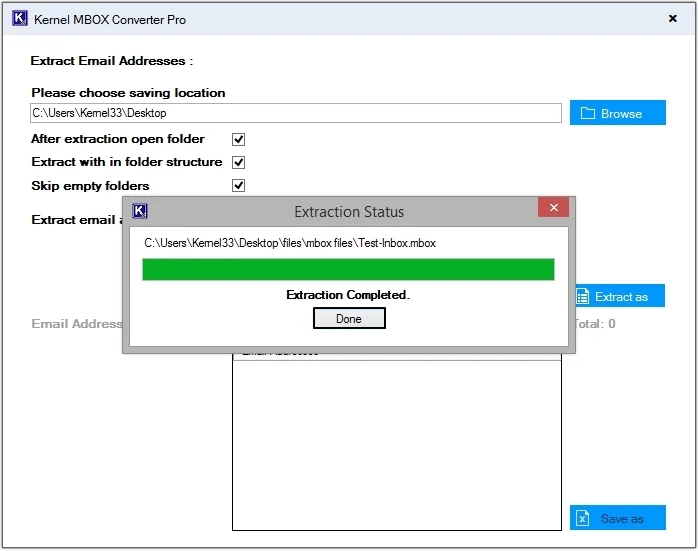
Task: Click the saving location path field
Action: 296,113
